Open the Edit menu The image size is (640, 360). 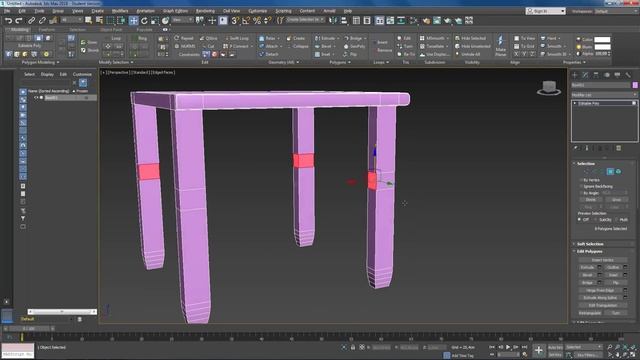click(22, 11)
